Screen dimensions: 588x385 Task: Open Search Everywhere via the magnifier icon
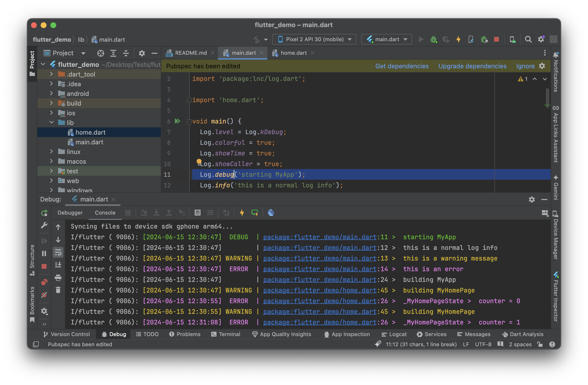coord(528,39)
